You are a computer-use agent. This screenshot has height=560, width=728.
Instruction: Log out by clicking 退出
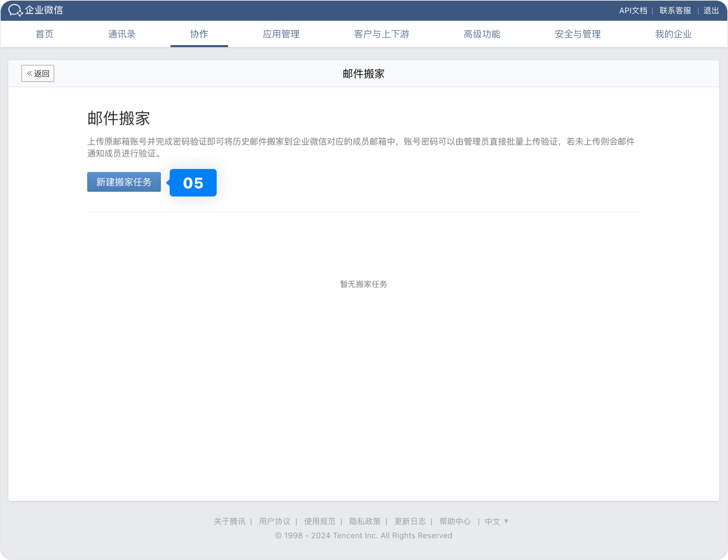click(x=711, y=10)
